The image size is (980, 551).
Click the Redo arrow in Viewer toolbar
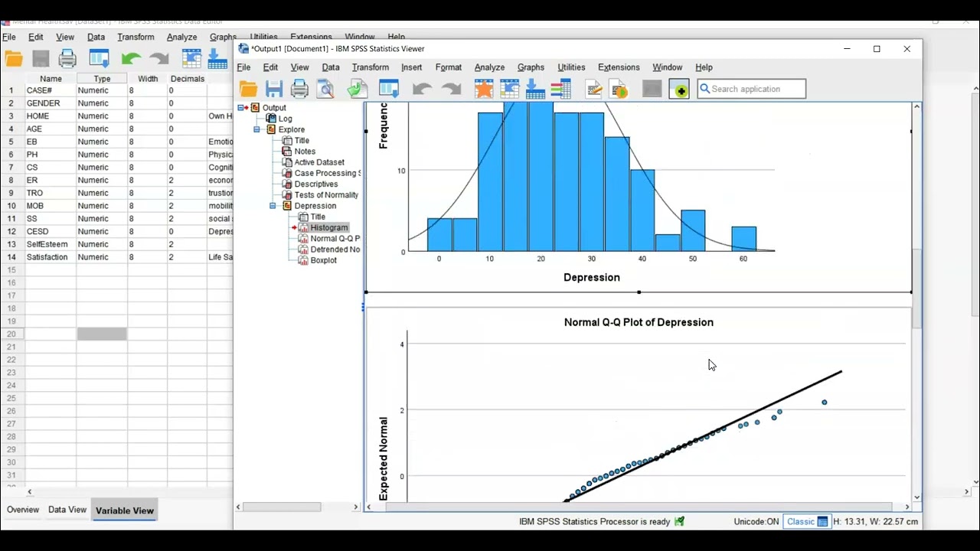pos(452,90)
